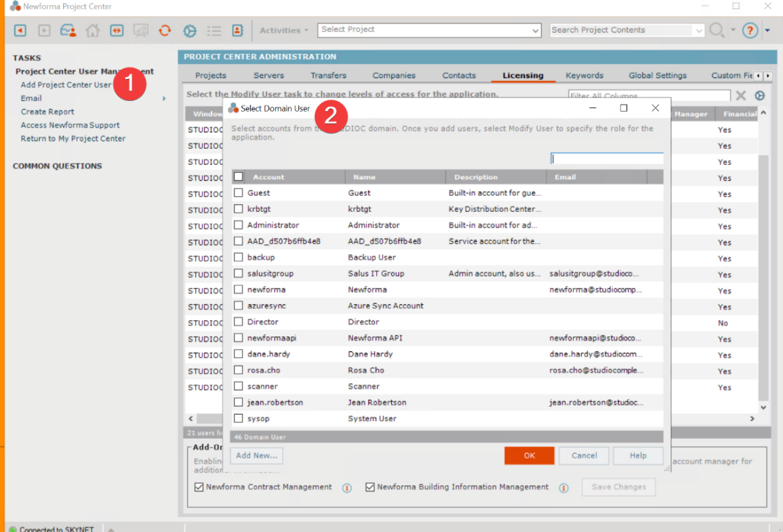Click the OK button in Select Domain User

(x=529, y=455)
